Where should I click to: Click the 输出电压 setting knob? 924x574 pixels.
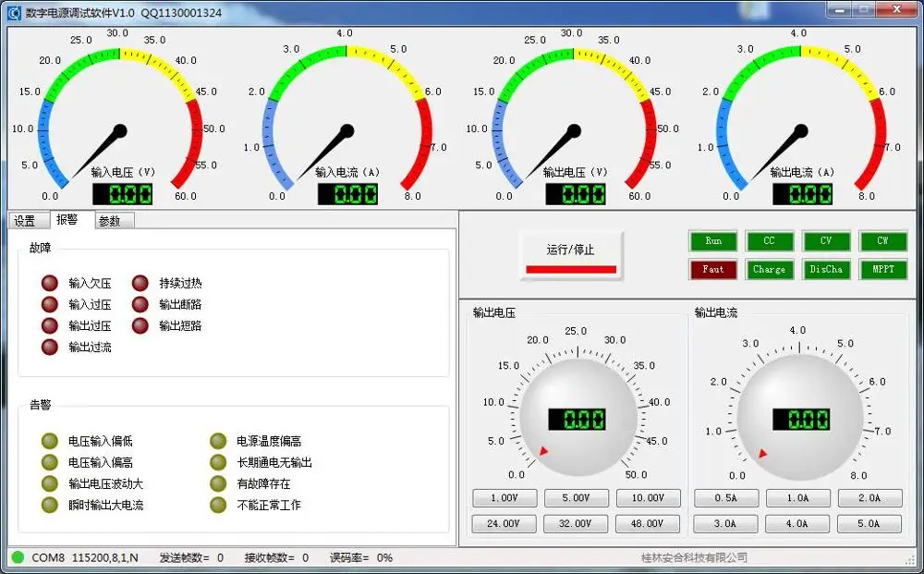pos(578,417)
